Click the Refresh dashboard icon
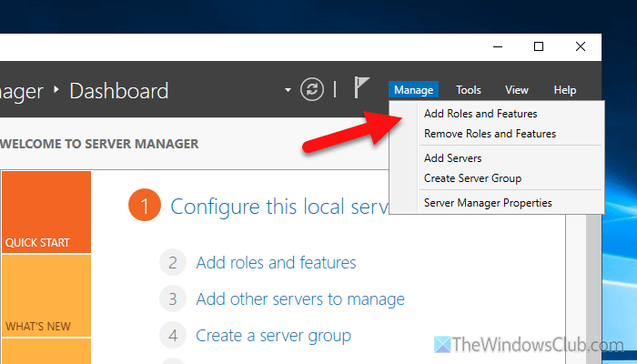This screenshot has width=637, height=364. click(312, 89)
